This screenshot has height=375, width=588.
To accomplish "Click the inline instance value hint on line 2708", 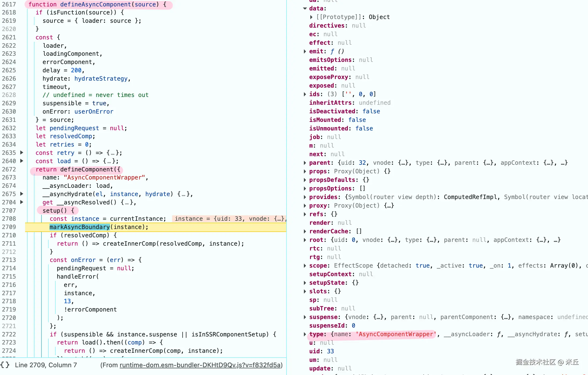I will [x=230, y=219].
